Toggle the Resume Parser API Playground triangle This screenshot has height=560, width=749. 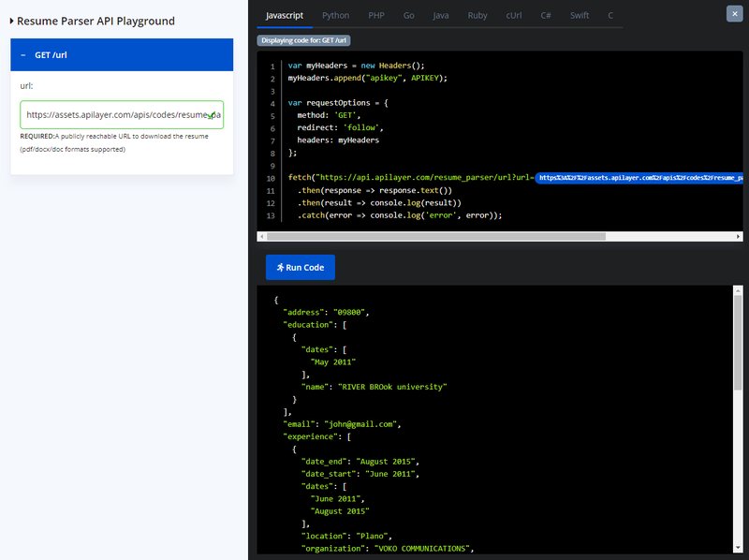(11, 21)
